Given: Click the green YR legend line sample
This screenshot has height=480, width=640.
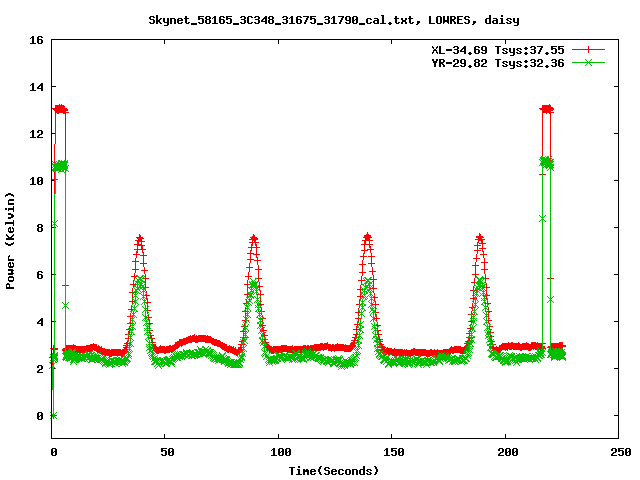Looking at the screenshot, I should point(588,62).
